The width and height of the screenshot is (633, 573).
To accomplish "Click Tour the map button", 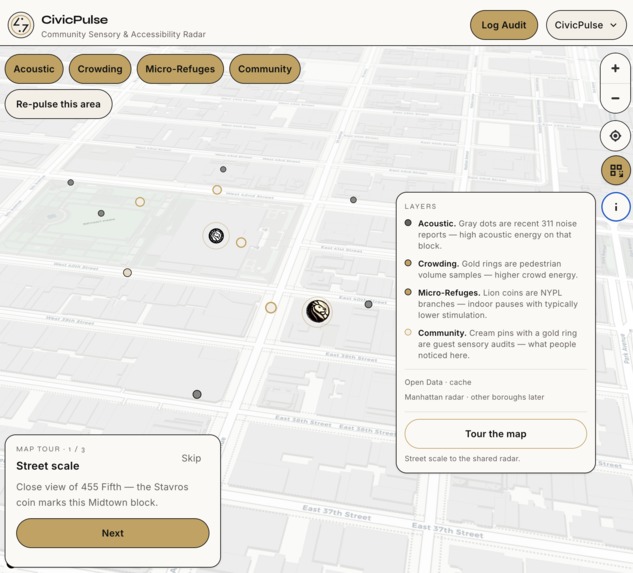I will [x=496, y=434].
